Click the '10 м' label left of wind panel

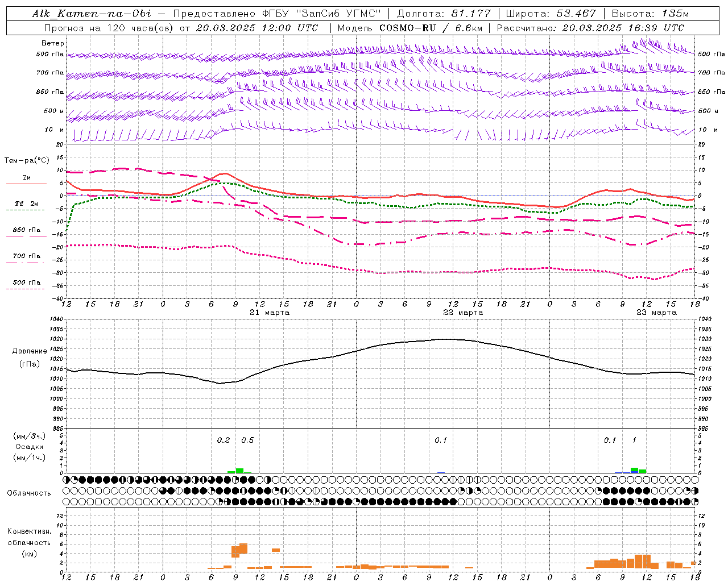tap(54, 130)
